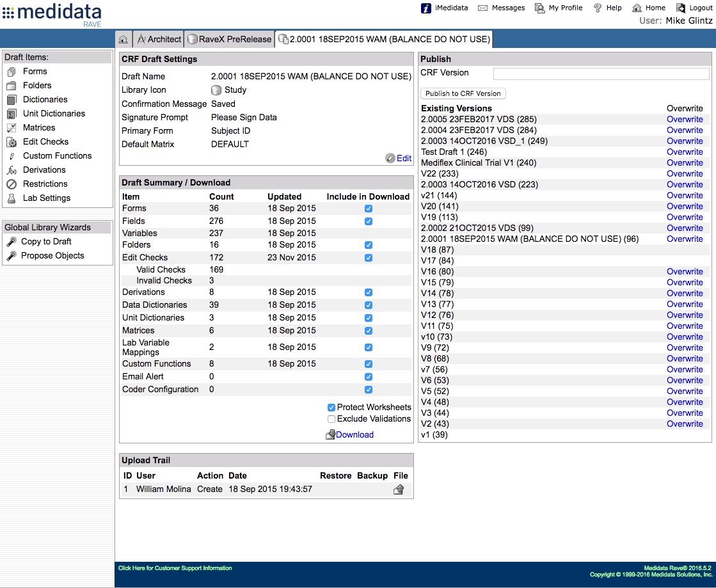The height and width of the screenshot is (588, 716).
Task: Click the Dictionaries book icon
Action: (12, 100)
